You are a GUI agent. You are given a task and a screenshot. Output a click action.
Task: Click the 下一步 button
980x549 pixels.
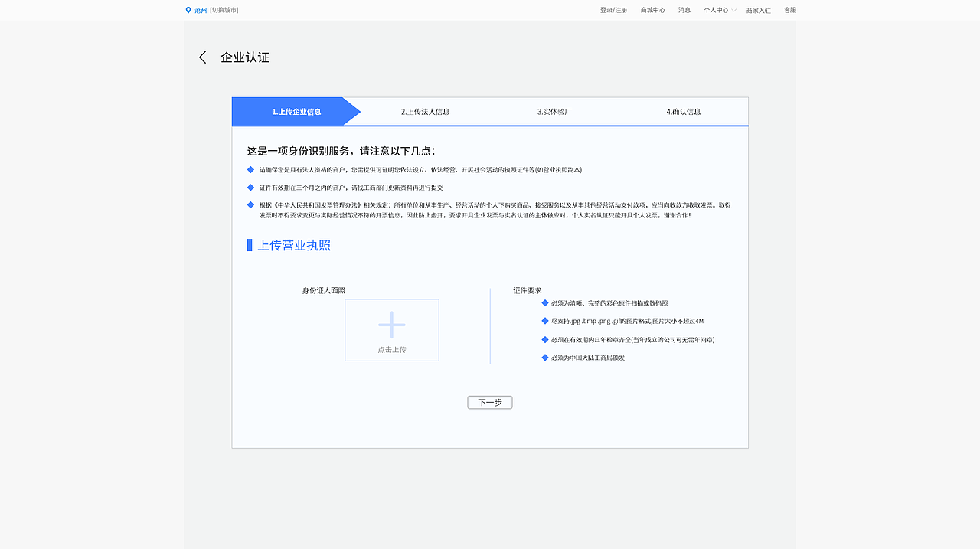pos(489,402)
